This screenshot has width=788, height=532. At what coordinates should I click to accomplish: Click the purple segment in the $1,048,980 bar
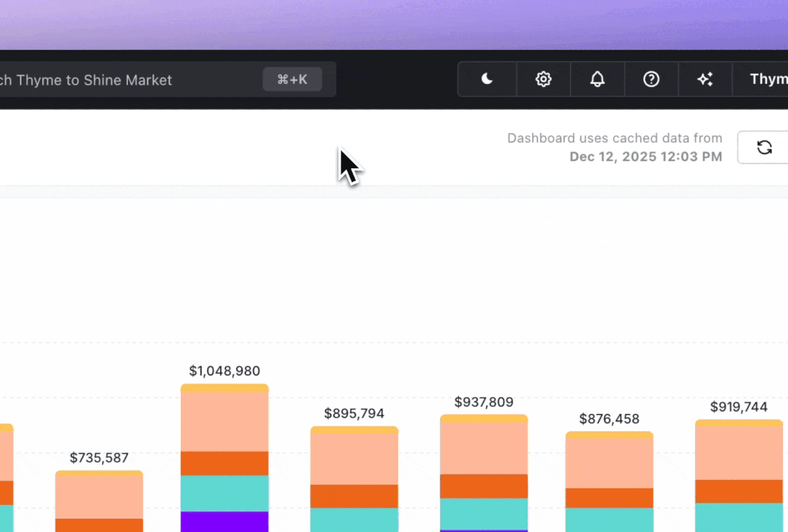pos(224,521)
